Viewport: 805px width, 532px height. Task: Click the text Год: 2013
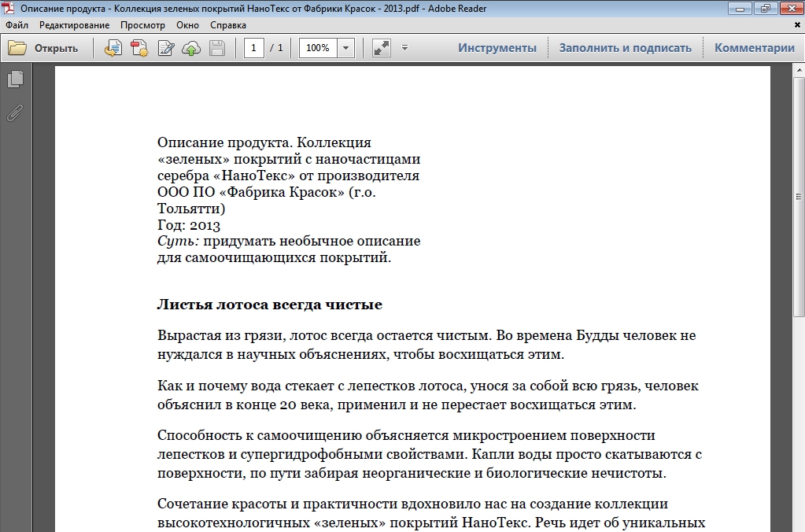tap(188, 225)
